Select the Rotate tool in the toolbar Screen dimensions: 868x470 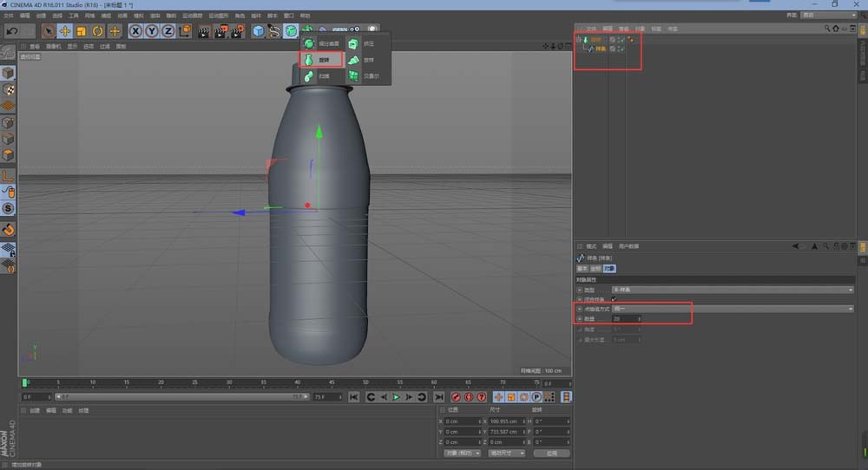coord(97,31)
